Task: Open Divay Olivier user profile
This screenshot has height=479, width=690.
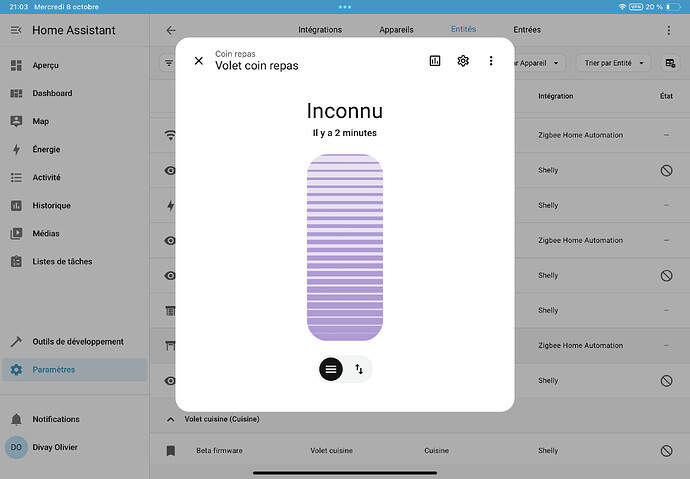Action: point(74,447)
